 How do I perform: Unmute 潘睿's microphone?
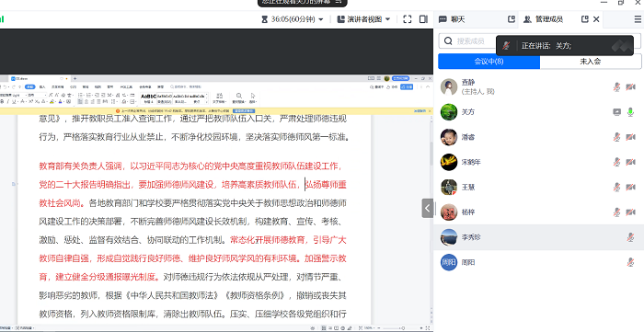click(x=616, y=137)
